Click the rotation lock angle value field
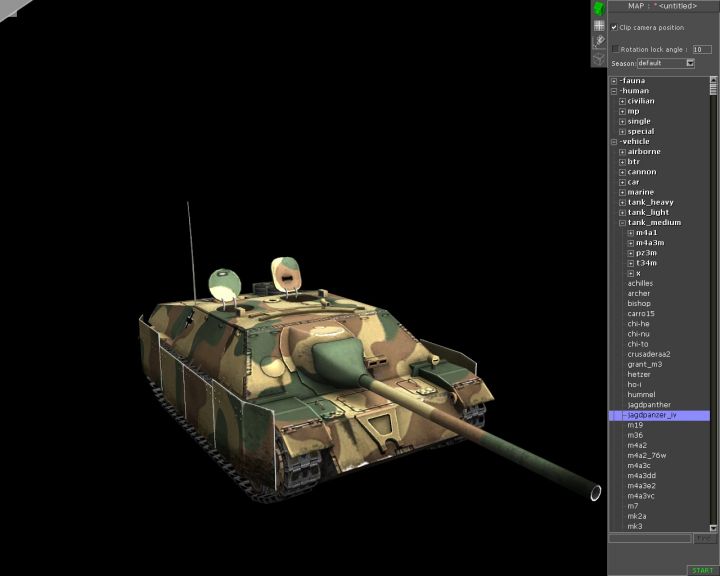This screenshot has height=576, width=720. [x=702, y=49]
